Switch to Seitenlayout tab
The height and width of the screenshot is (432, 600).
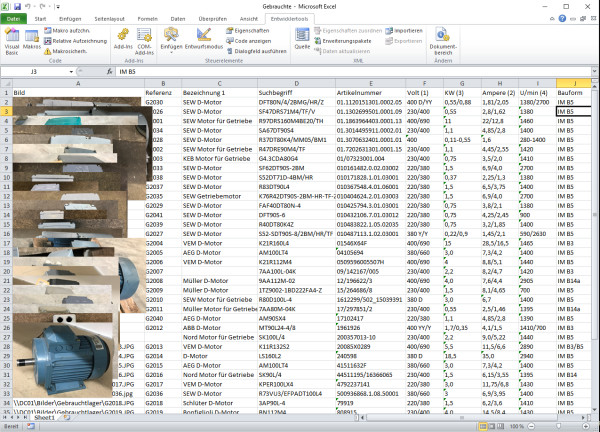[109, 19]
